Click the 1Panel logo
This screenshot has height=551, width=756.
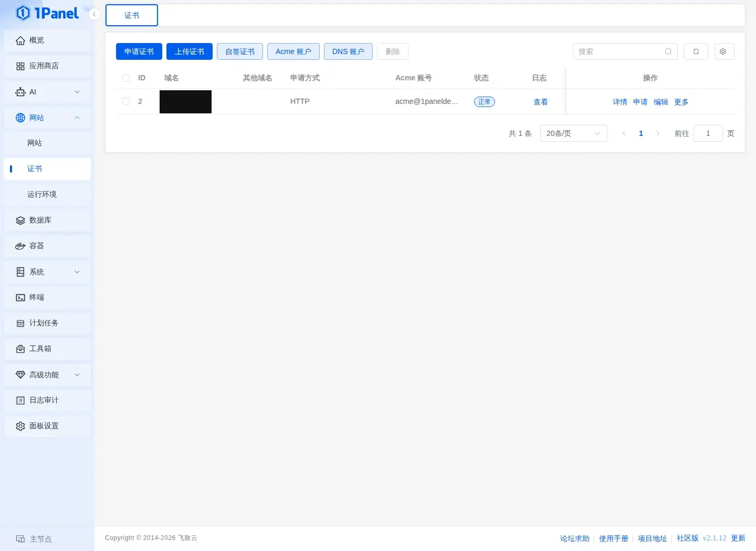(x=47, y=13)
